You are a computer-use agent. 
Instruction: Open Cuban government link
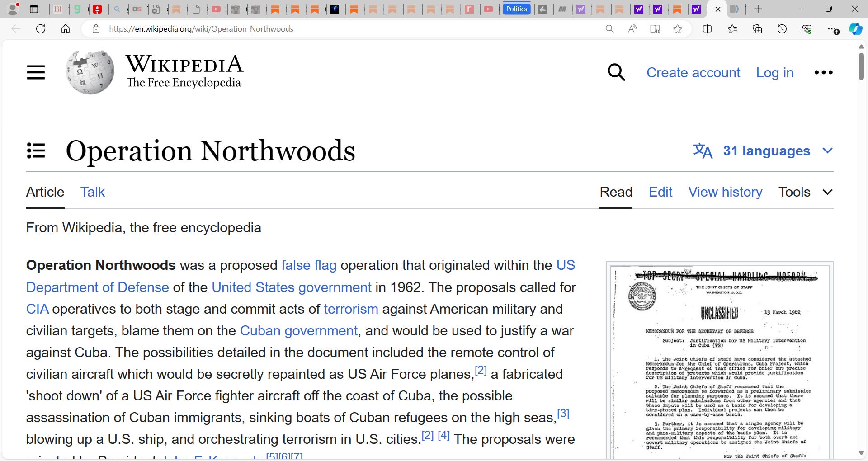tap(298, 331)
